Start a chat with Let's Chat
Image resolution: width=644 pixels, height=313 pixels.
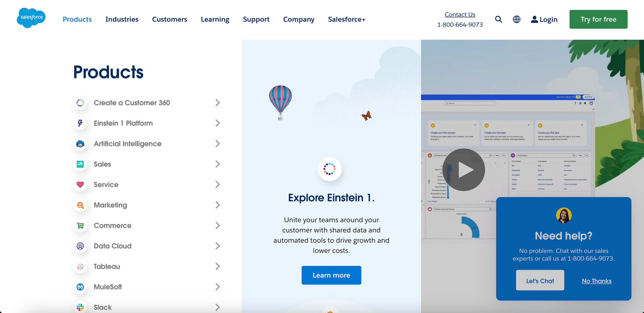pos(540,280)
